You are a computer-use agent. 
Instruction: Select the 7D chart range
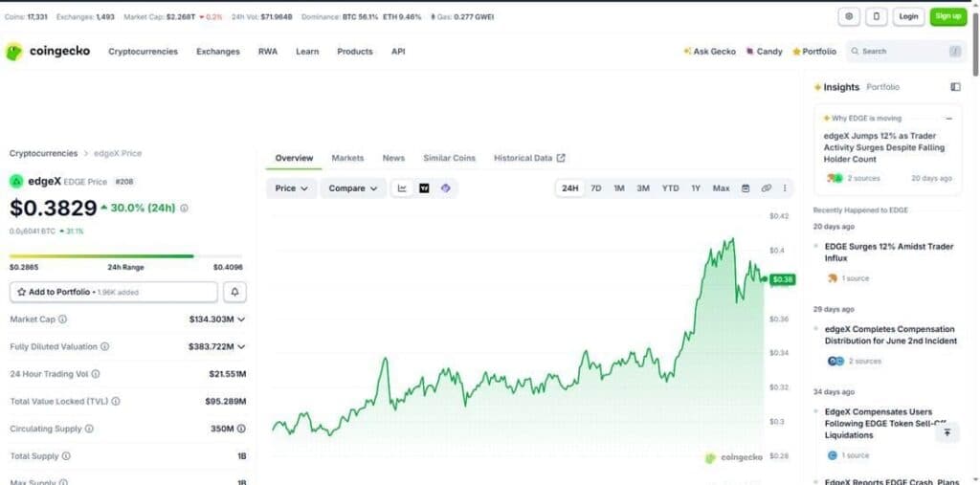click(596, 188)
